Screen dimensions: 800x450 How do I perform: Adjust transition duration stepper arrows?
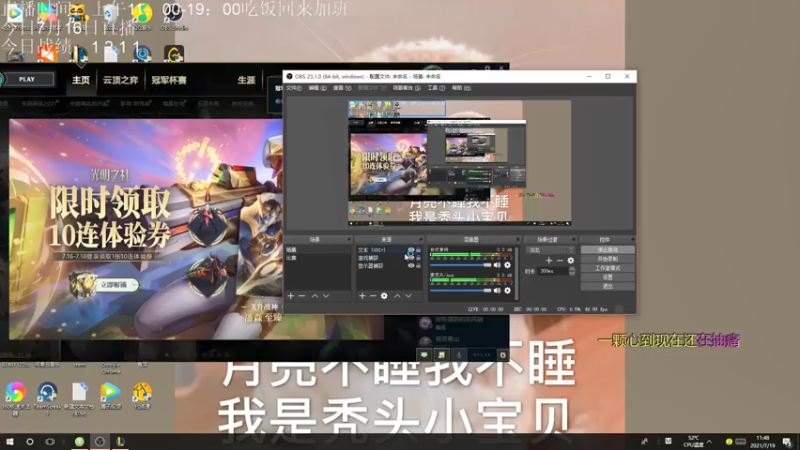pos(571,271)
